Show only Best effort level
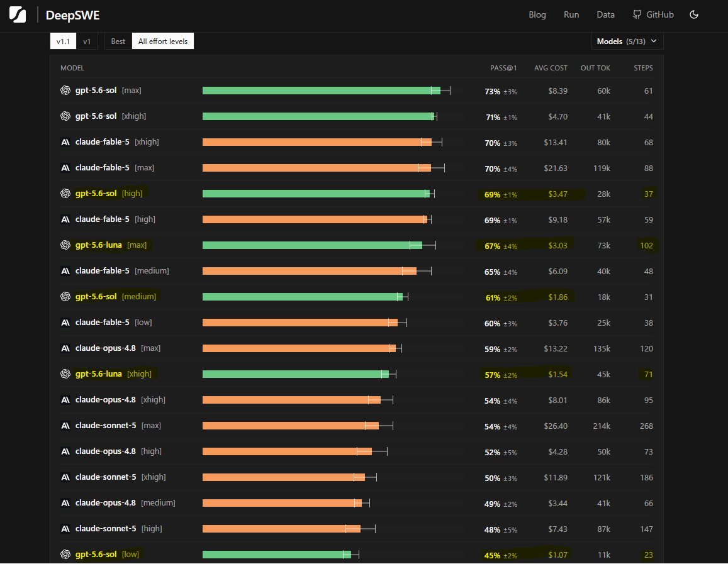The image size is (728, 564). coord(118,41)
